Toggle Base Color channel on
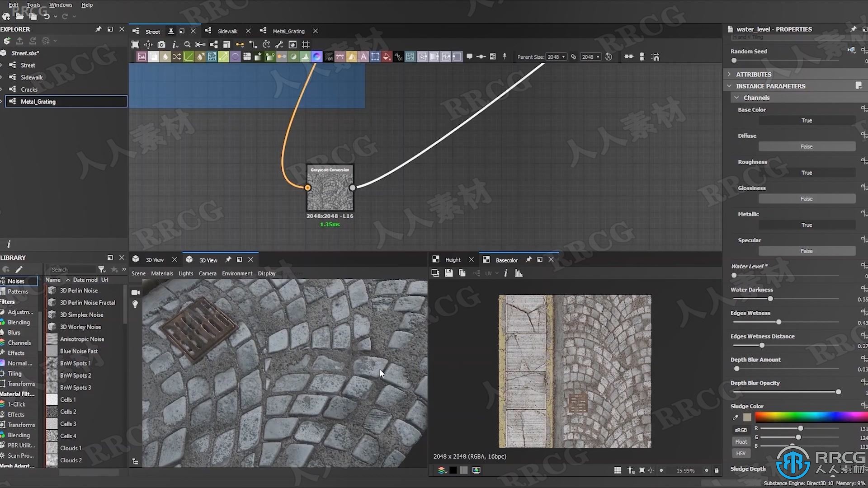The height and width of the screenshot is (488, 868). click(806, 120)
